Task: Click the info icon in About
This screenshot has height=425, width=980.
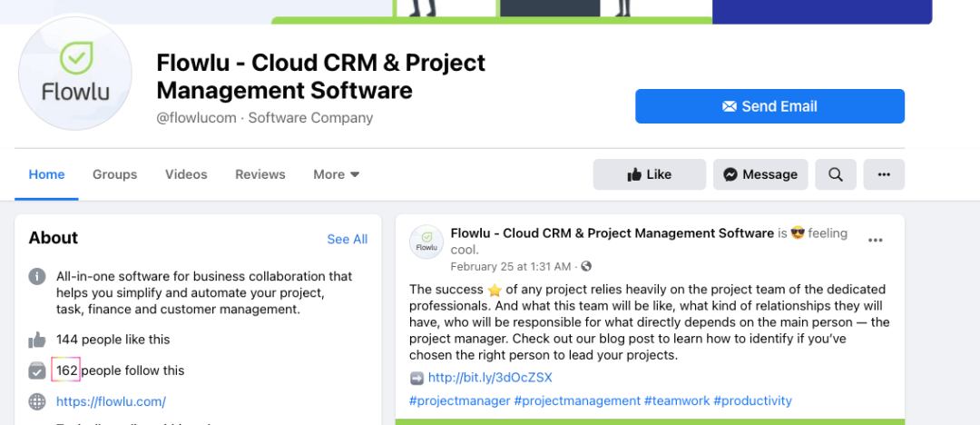Action: tap(37, 276)
